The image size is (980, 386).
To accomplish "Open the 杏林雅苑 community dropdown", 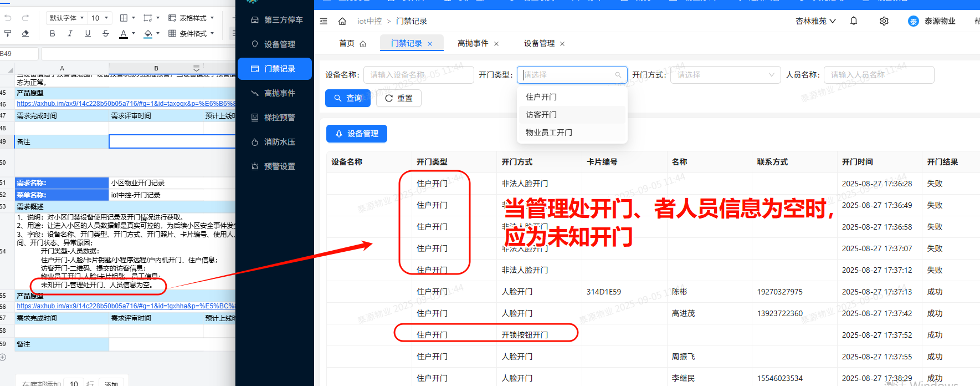I will [815, 21].
